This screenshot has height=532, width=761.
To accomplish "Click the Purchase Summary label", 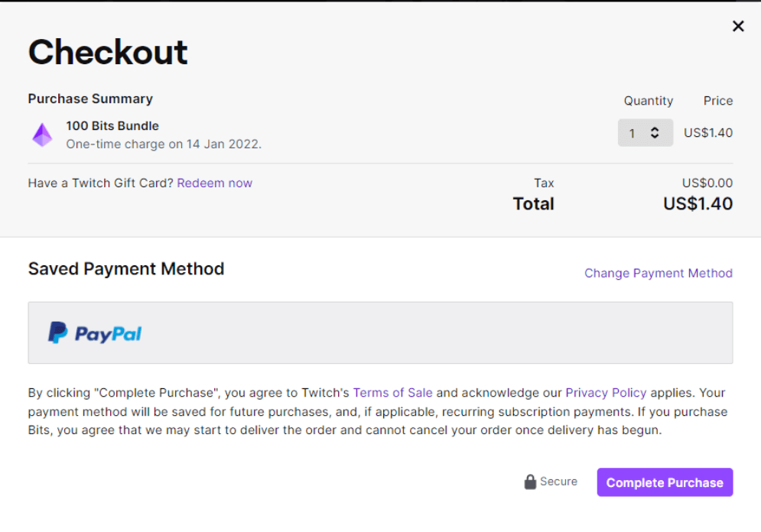I will tap(90, 99).
